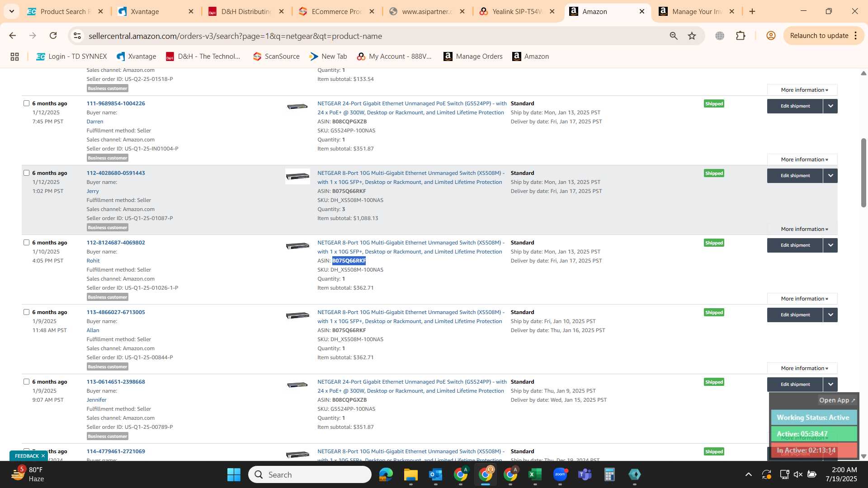Open Excel from taskbar
The image size is (868, 488).
tap(535, 475)
